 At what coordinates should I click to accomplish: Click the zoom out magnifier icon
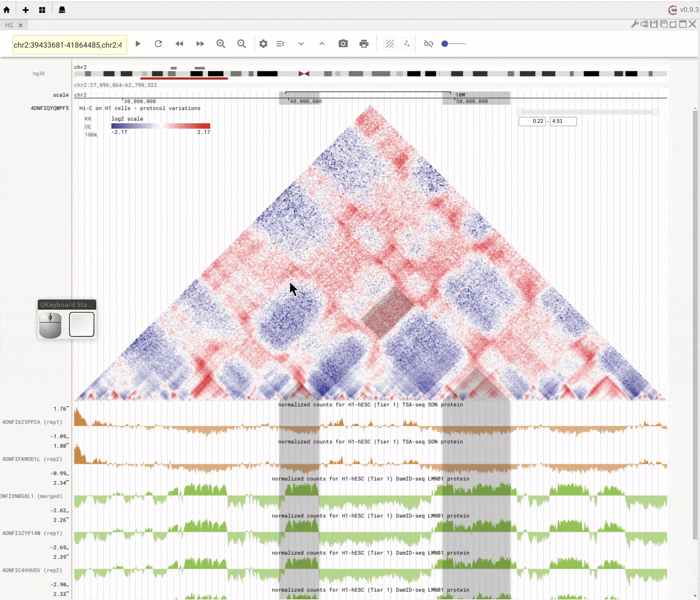241,44
